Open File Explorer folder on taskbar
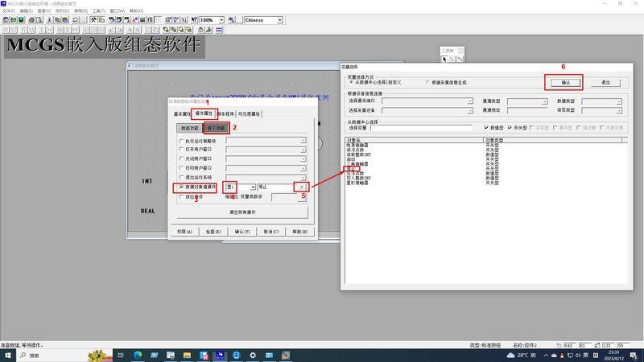 point(187,355)
